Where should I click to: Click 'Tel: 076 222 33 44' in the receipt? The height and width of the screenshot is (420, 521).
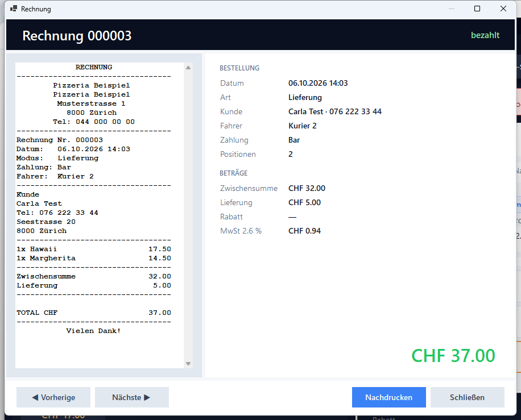point(57,213)
